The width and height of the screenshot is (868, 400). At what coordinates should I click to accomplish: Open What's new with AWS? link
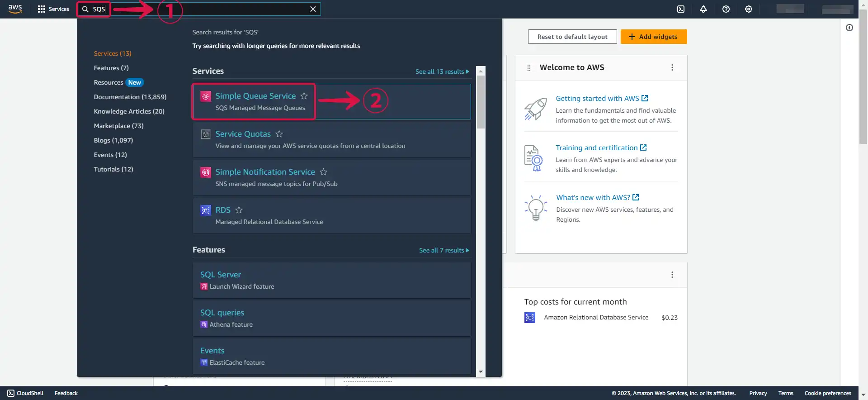pyautogui.click(x=598, y=197)
